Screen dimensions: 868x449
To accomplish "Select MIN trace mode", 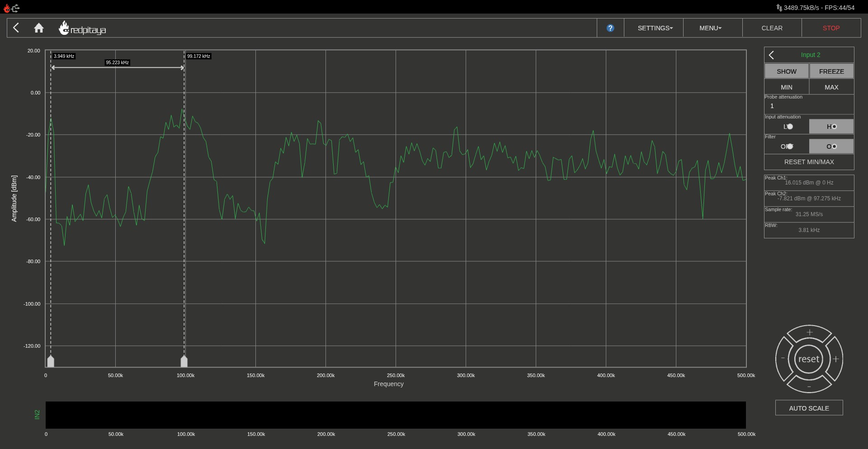I will tap(786, 87).
